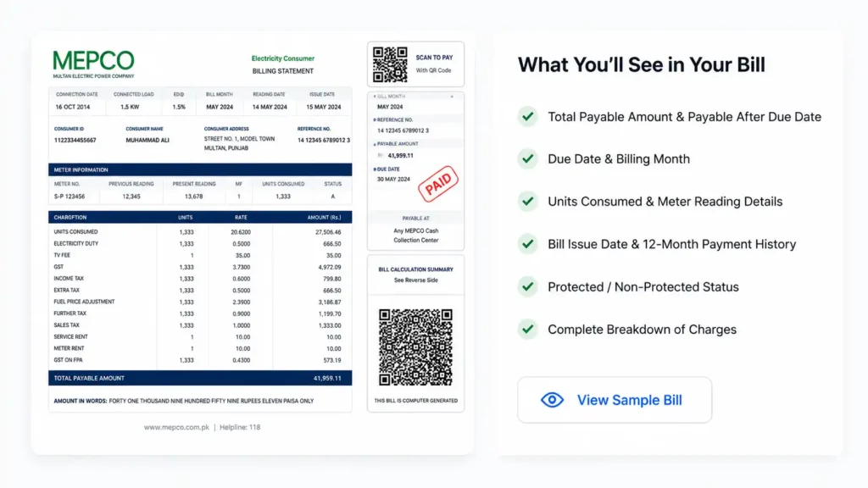Click the red PAID stamp

438,184
